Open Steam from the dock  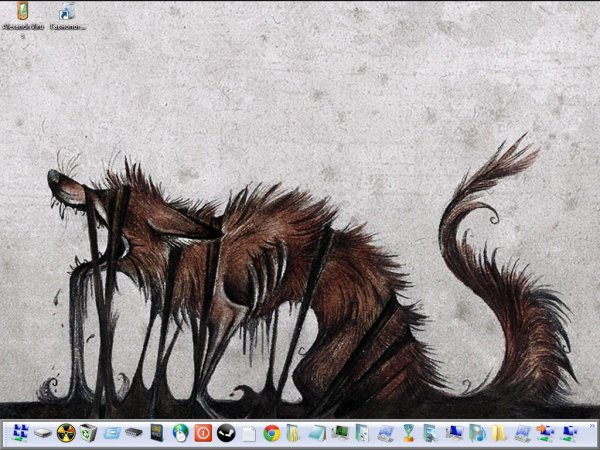(x=225, y=433)
